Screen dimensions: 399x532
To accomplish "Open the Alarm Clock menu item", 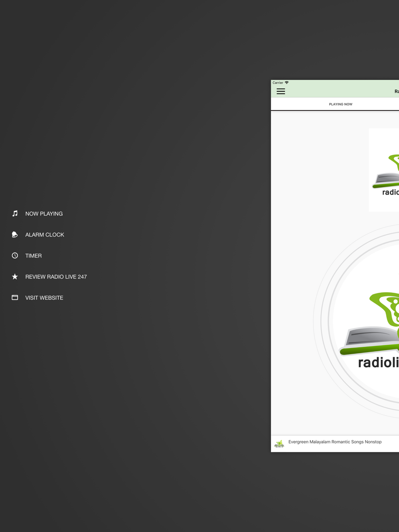I will [x=45, y=235].
